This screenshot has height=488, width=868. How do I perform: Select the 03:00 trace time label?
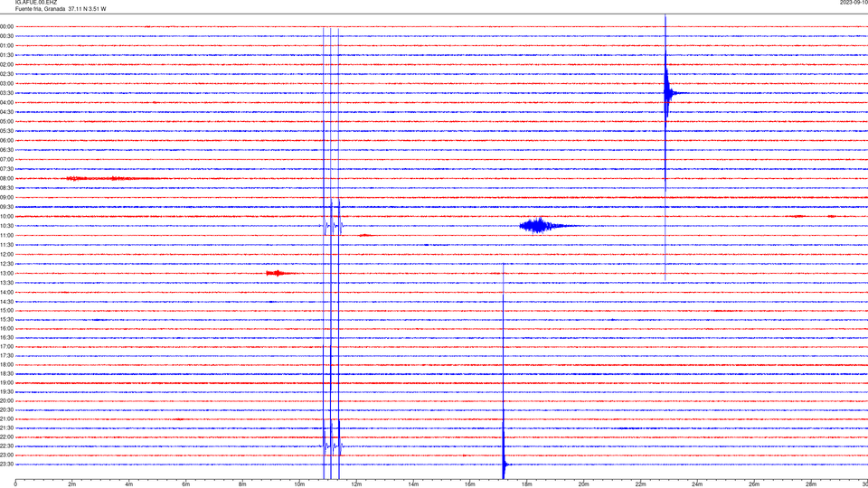[x=6, y=83]
